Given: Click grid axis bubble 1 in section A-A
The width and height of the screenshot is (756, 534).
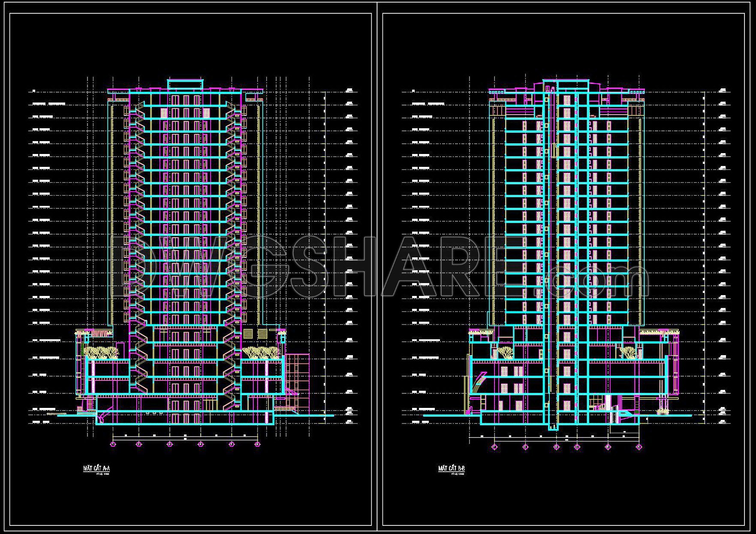Looking at the screenshot, I should (x=113, y=444).
